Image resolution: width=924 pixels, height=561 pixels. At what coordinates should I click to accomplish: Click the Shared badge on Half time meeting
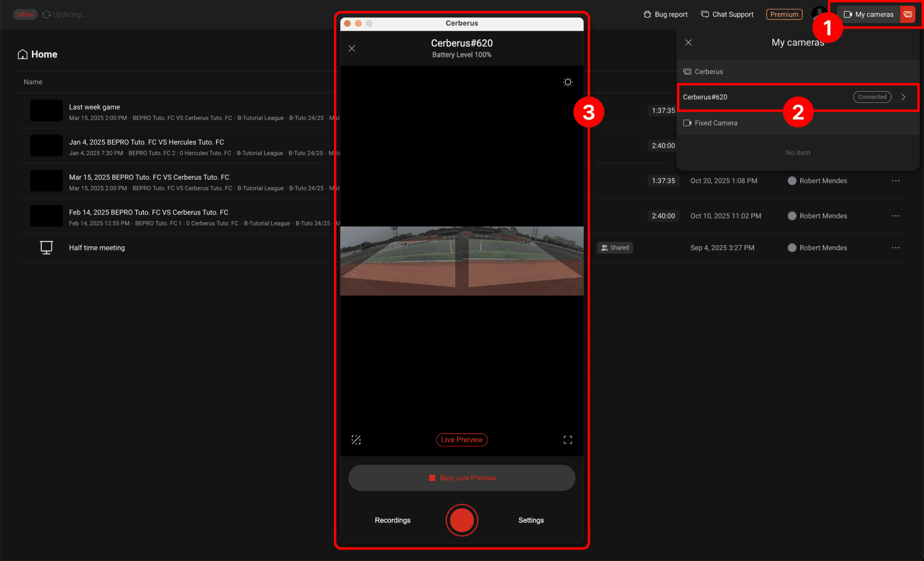(615, 248)
